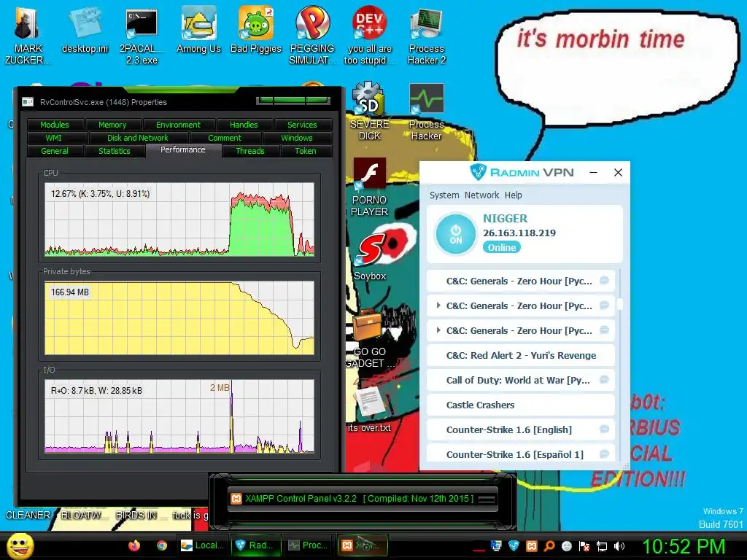Click the smiley face Start button
The width and height of the screenshot is (747, 560).
(x=20, y=545)
